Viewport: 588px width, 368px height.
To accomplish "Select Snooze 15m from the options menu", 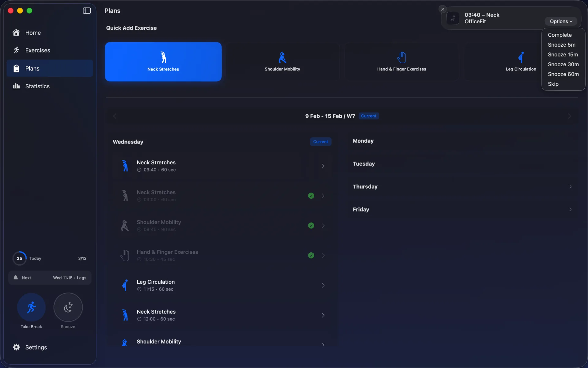I will [563, 54].
